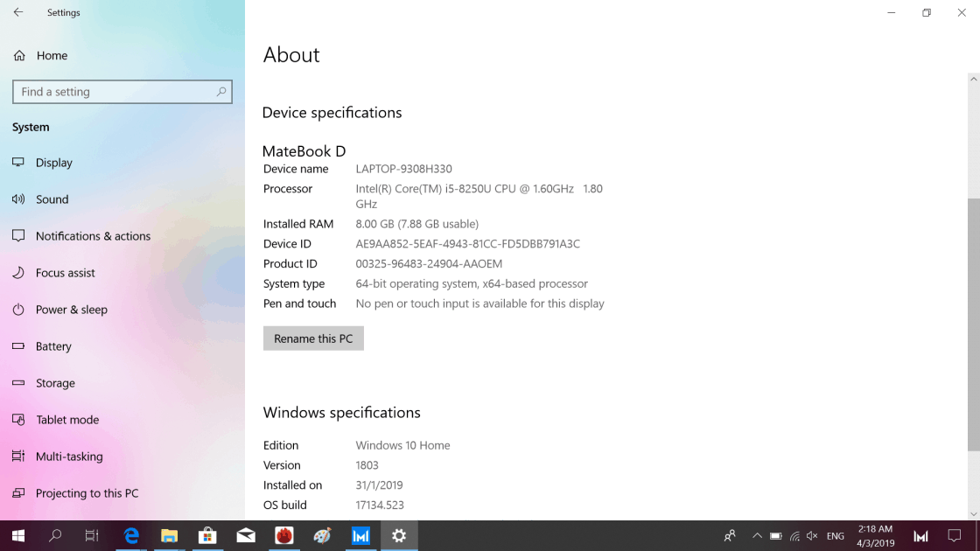The height and width of the screenshot is (551, 980).
Task: Select Installed on date 31/1/2019
Action: [379, 485]
